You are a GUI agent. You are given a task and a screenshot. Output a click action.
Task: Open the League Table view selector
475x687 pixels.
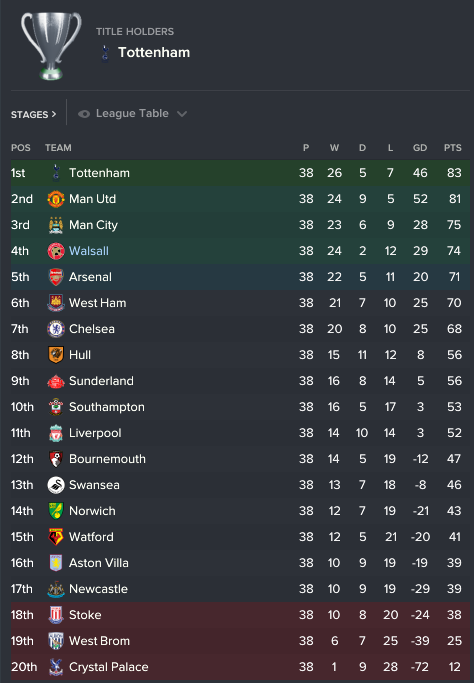132,114
